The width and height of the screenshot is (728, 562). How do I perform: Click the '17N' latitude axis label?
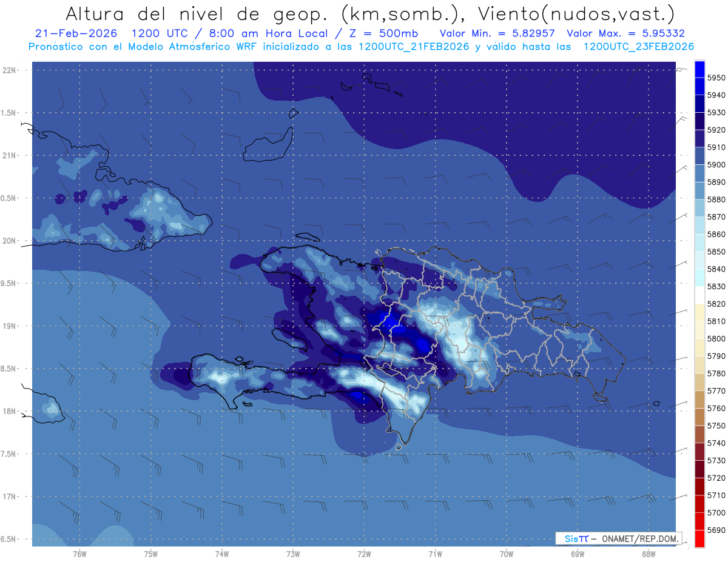click(9, 497)
